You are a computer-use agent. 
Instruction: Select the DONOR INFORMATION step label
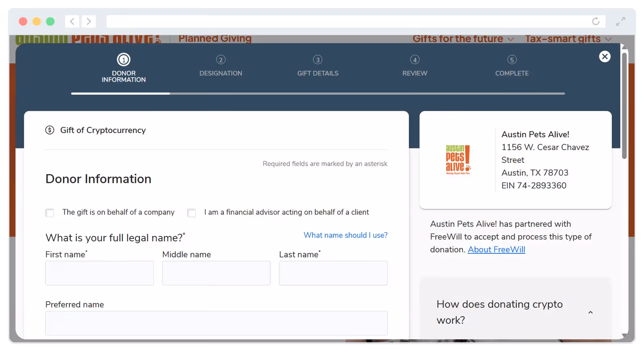point(124,77)
